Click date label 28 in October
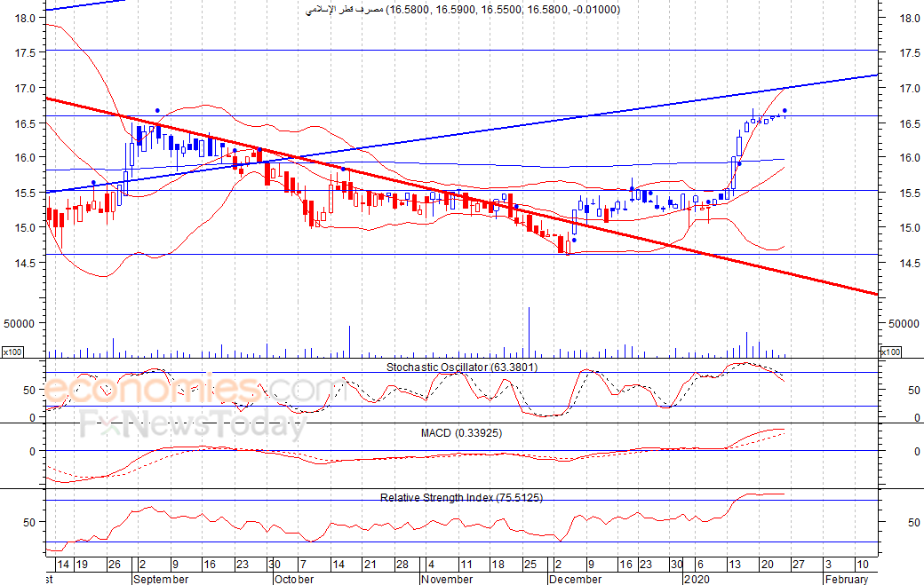The height and width of the screenshot is (585, 924). tap(402, 565)
